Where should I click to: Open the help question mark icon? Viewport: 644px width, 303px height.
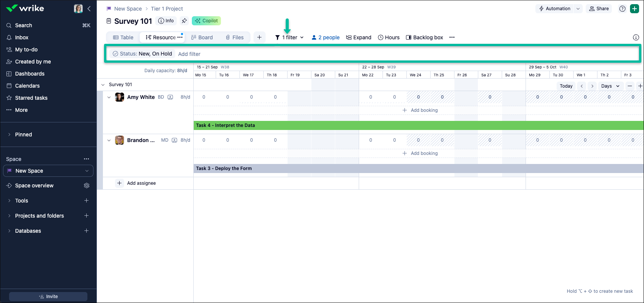click(x=622, y=9)
